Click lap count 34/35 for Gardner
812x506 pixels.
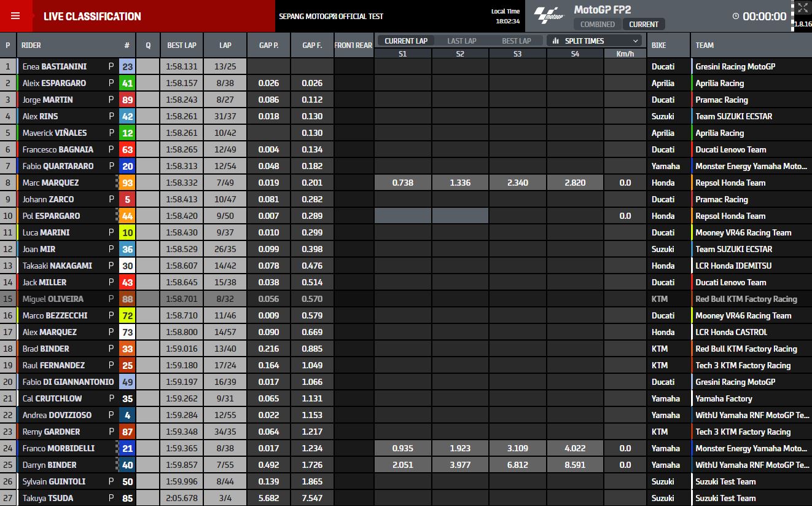[x=225, y=432]
